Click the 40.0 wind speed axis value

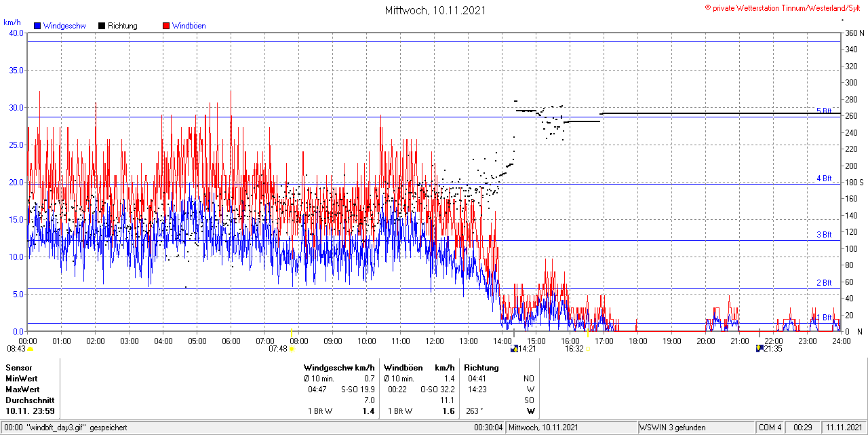pos(16,33)
